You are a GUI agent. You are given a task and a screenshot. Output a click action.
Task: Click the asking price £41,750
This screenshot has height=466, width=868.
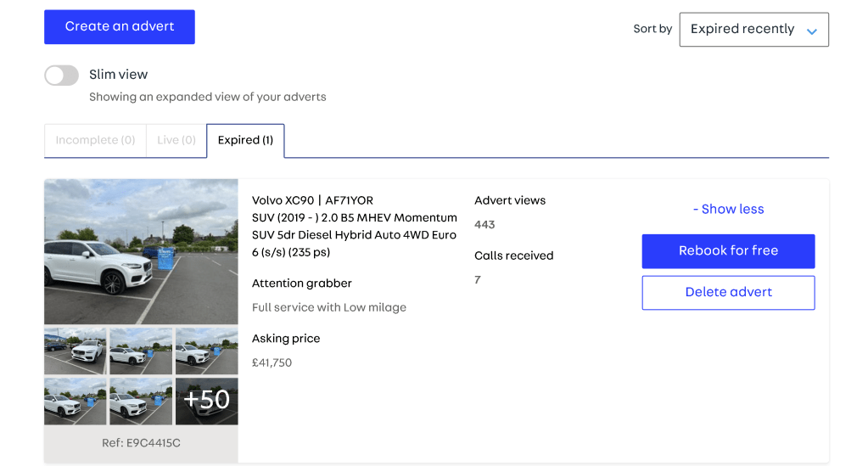[272, 362]
